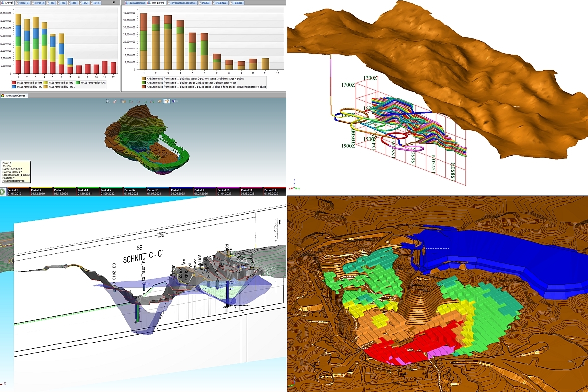Image resolution: width=588 pixels, height=392 pixels.
Task: Open the verse_B tab
Action: [22, 3]
